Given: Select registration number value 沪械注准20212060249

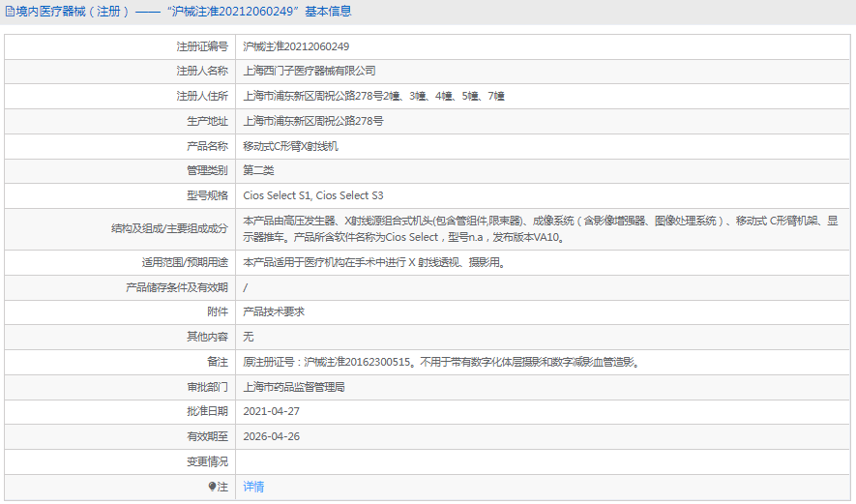Looking at the screenshot, I should click(x=296, y=47).
